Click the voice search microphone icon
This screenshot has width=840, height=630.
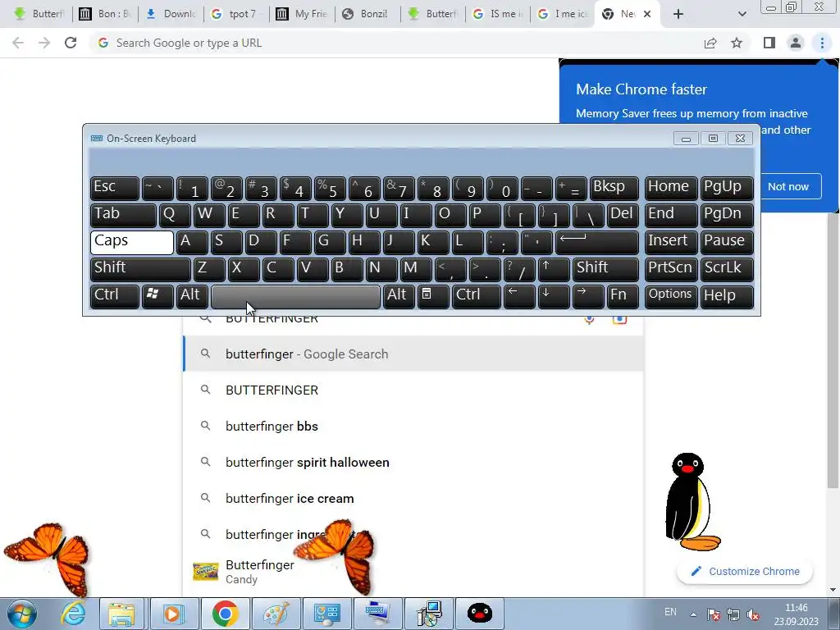pyautogui.click(x=589, y=320)
